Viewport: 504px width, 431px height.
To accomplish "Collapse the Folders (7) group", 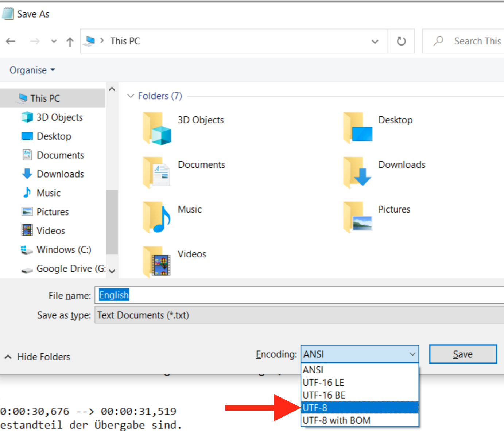I will tap(131, 96).
